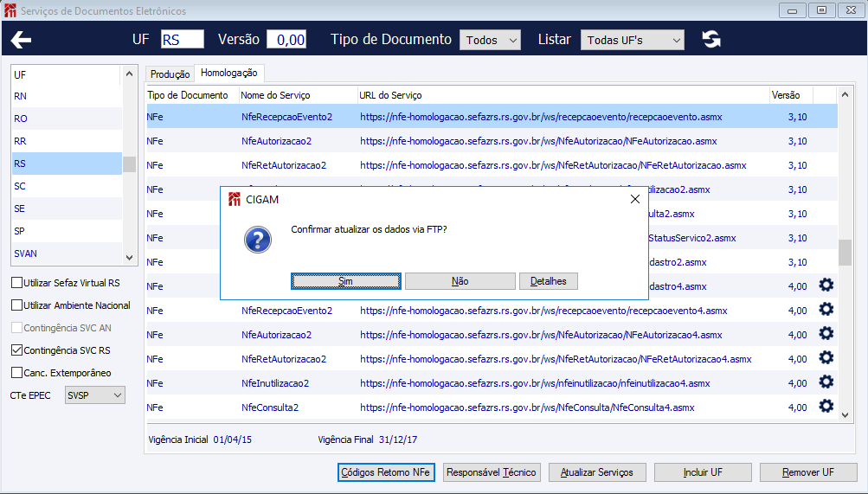Select RN in UF list
Screen dimensions: 868x494
67,96
